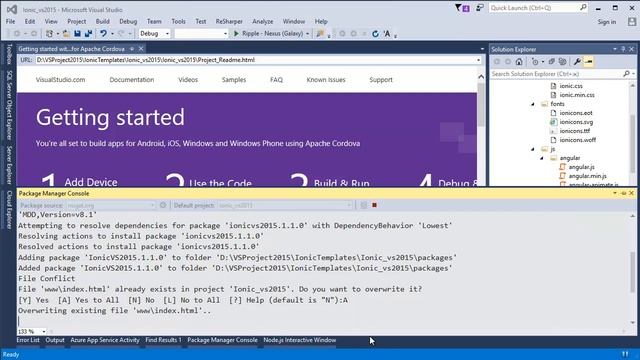Screen dimensions: 640x360
Task: Open the Find Results 1 tab
Action: [x=163, y=340]
